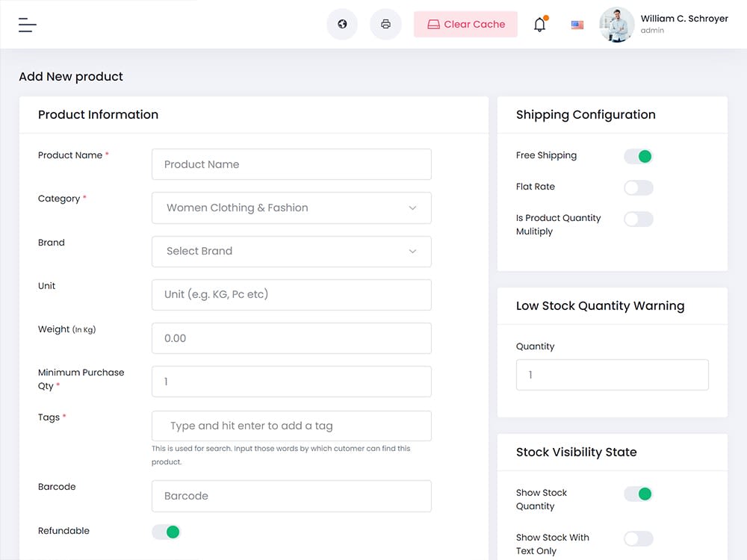Turn off the Refundable toggle
The width and height of the screenshot is (747, 560).
click(x=166, y=532)
